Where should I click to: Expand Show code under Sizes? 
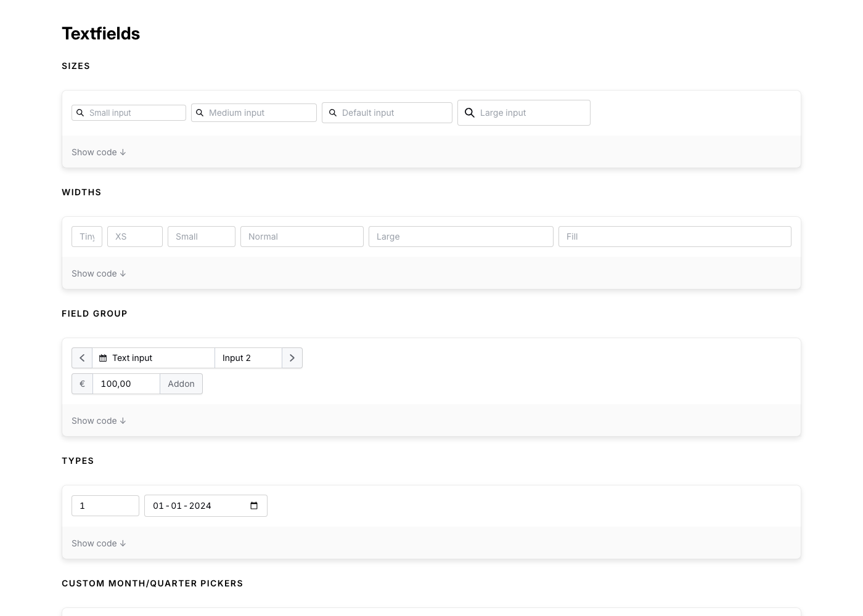tap(99, 152)
